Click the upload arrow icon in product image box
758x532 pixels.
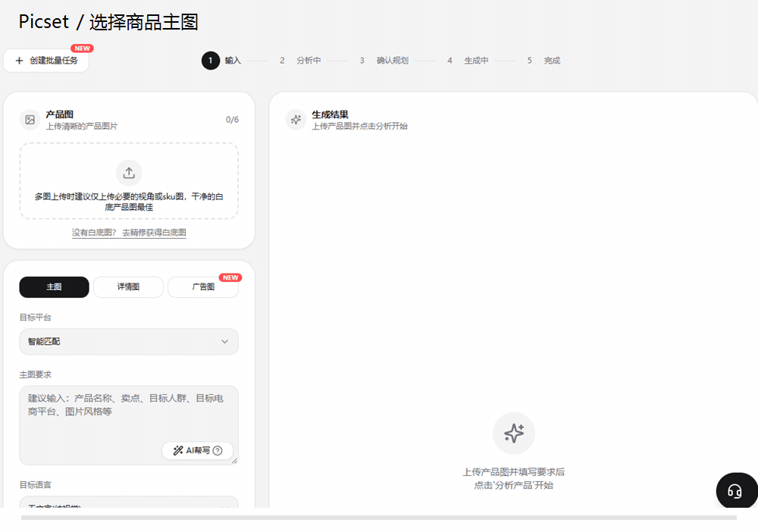click(129, 173)
